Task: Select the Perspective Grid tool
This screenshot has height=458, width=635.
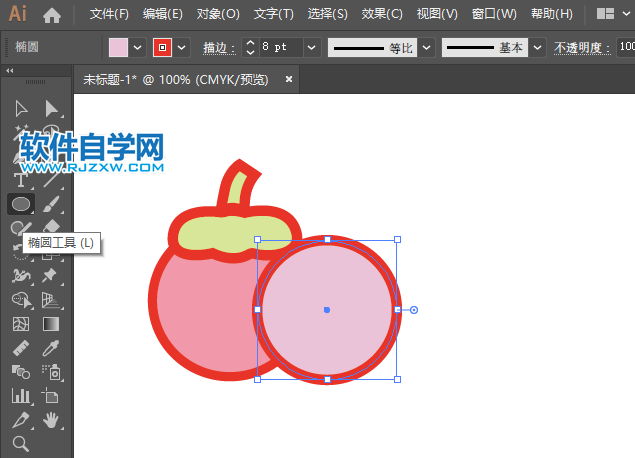Action: (51, 300)
